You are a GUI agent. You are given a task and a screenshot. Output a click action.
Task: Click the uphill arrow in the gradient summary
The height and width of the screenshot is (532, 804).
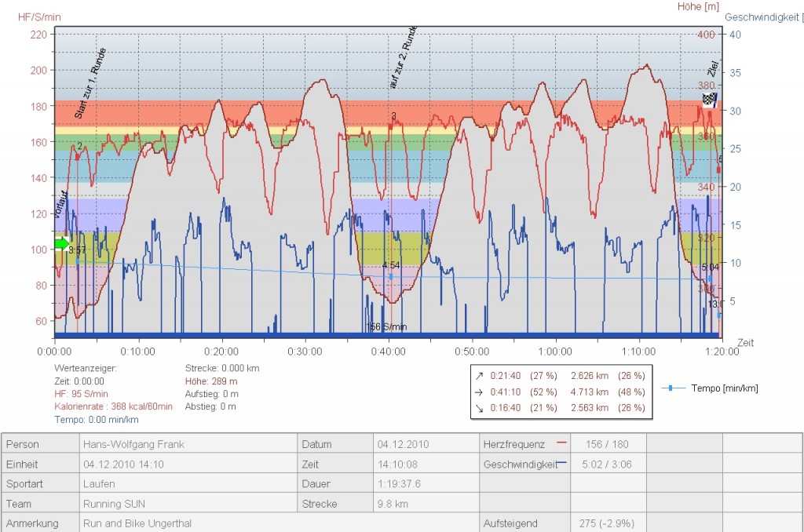(x=480, y=376)
